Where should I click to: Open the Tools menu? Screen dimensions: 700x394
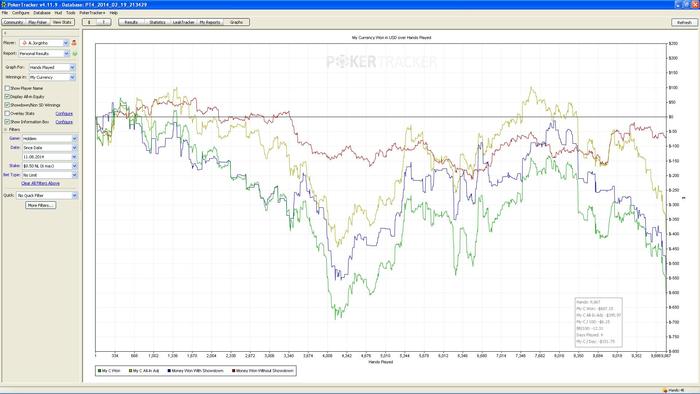click(x=71, y=13)
